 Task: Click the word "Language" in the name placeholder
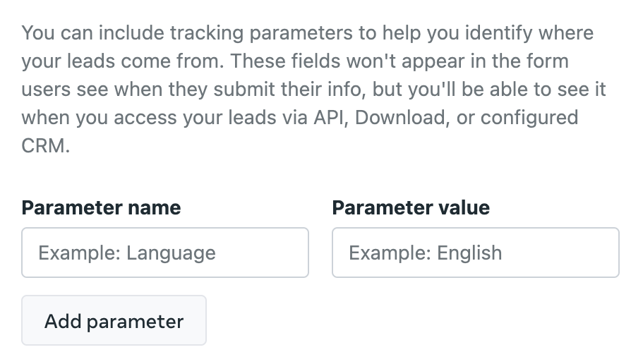pos(171,253)
